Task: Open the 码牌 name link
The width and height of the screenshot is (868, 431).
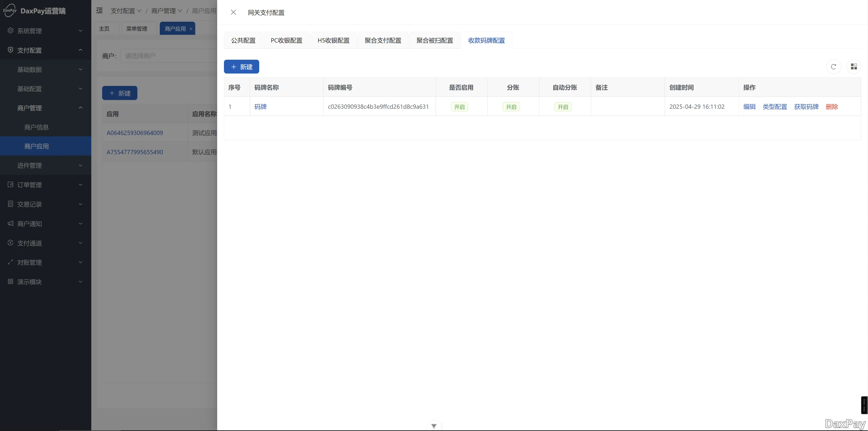Action: click(x=261, y=107)
